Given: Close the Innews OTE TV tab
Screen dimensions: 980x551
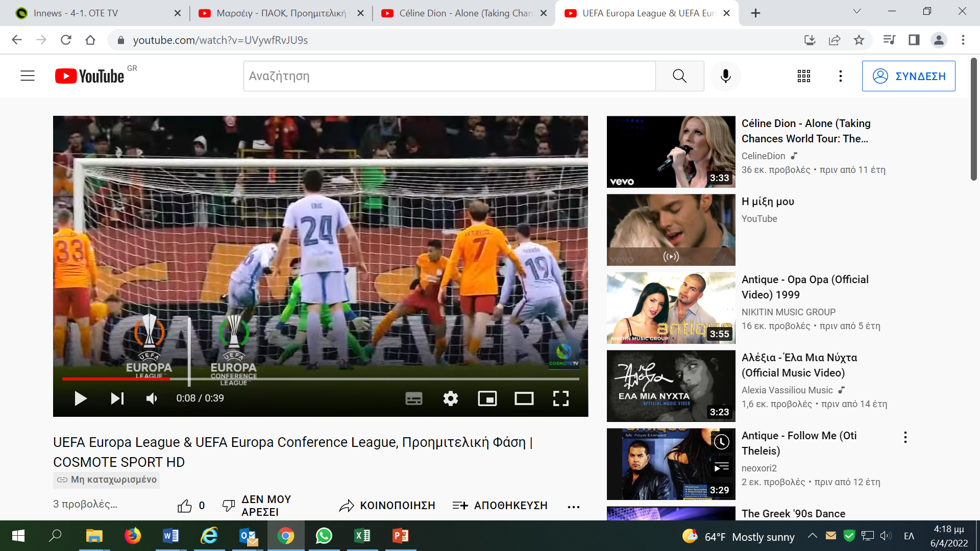Looking at the screenshot, I should click(x=178, y=13).
